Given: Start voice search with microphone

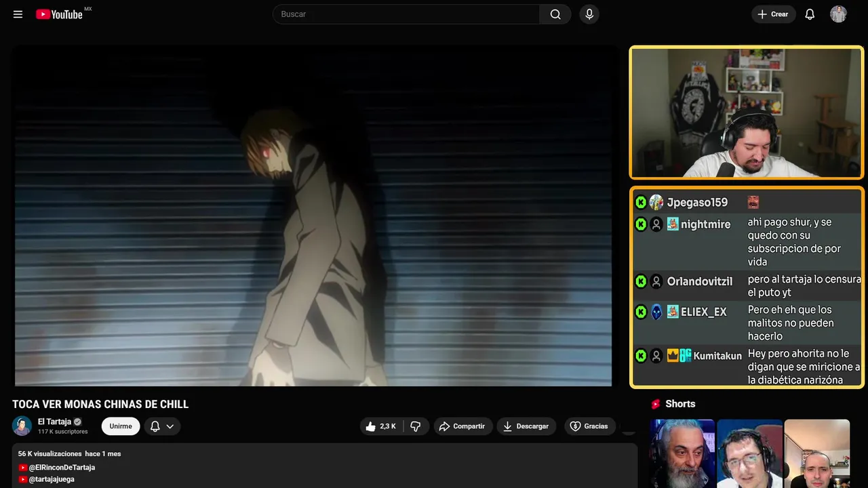Looking at the screenshot, I should 589,14.
